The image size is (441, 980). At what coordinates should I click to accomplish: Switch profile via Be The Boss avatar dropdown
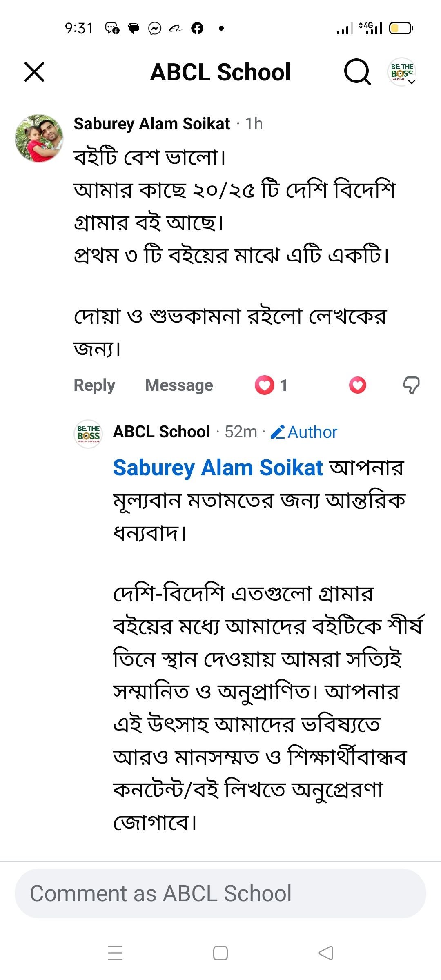tap(402, 72)
